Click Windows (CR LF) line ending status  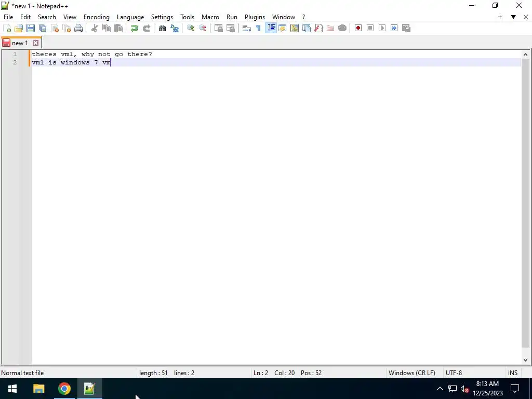click(411, 373)
